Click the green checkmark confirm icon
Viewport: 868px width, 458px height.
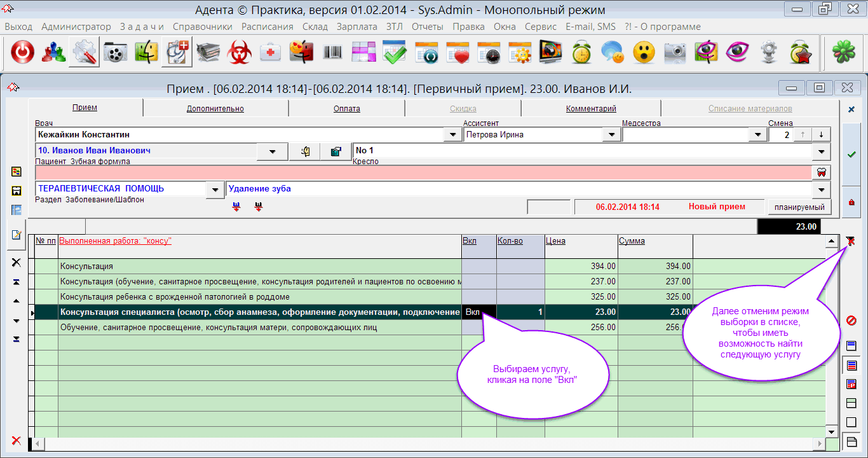[851, 155]
